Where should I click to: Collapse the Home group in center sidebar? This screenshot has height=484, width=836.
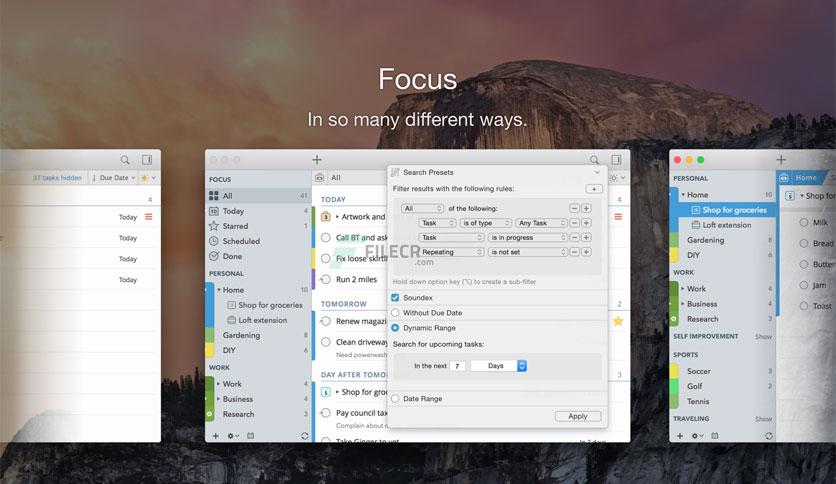[x=219, y=289]
